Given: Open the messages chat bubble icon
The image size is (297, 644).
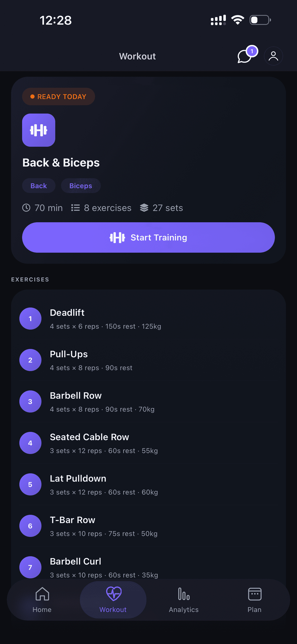Looking at the screenshot, I should (x=245, y=56).
